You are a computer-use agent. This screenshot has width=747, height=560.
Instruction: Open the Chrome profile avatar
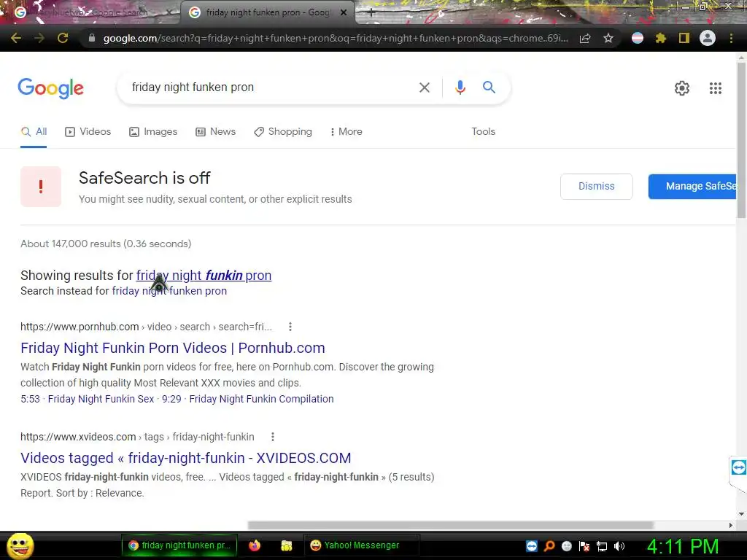(x=708, y=38)
